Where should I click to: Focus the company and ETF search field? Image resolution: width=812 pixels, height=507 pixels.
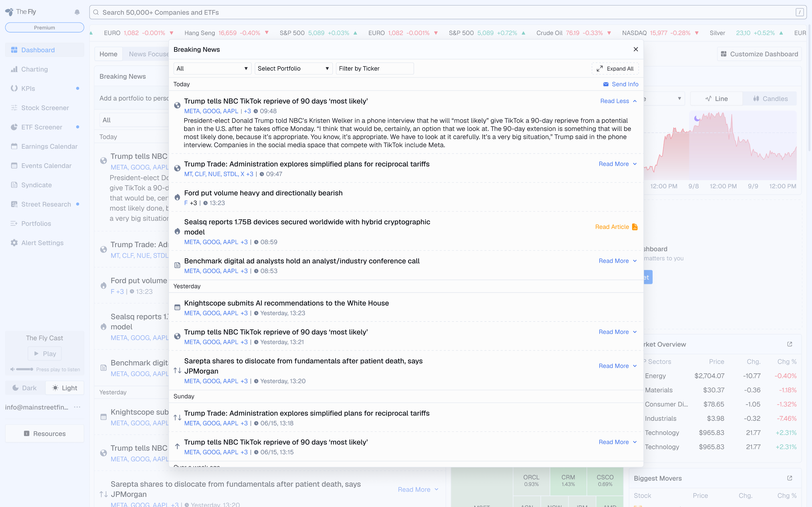pyautogui.click(x=448, y=12)
